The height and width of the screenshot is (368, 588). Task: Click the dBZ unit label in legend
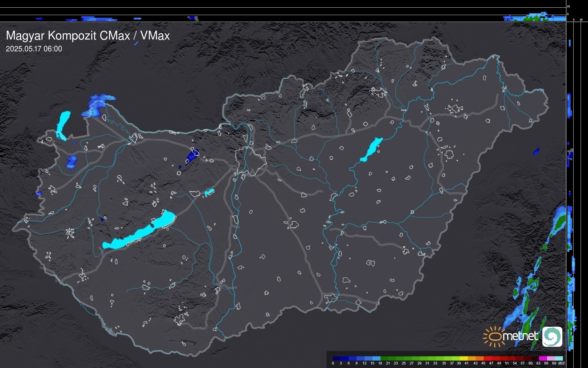561,363
